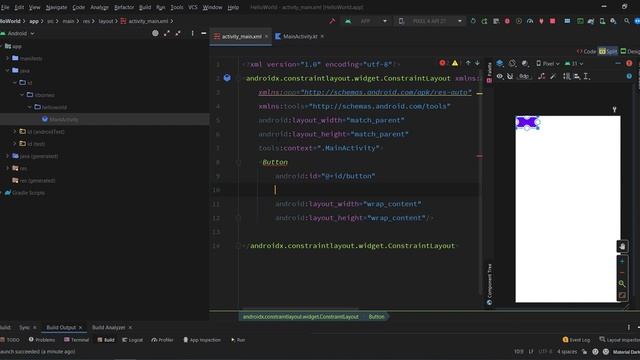Click the Profile app gauge icon
The height and width of the screenshot is (360, 640).
pos(530,21)
